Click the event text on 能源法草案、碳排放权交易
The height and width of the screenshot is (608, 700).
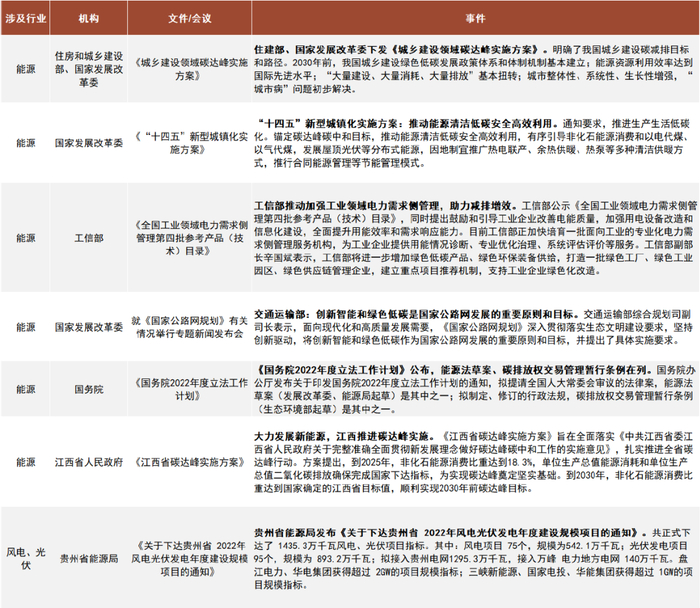[x=475, y=389]
